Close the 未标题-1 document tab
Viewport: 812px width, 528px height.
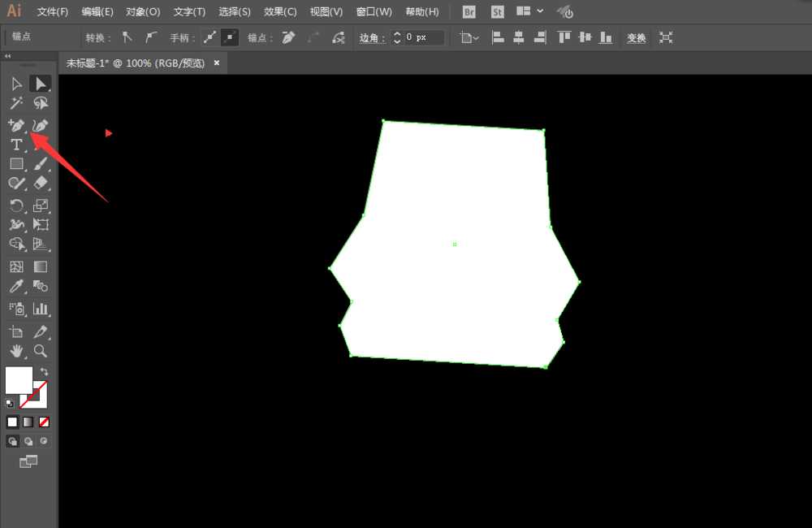point(217,63)
